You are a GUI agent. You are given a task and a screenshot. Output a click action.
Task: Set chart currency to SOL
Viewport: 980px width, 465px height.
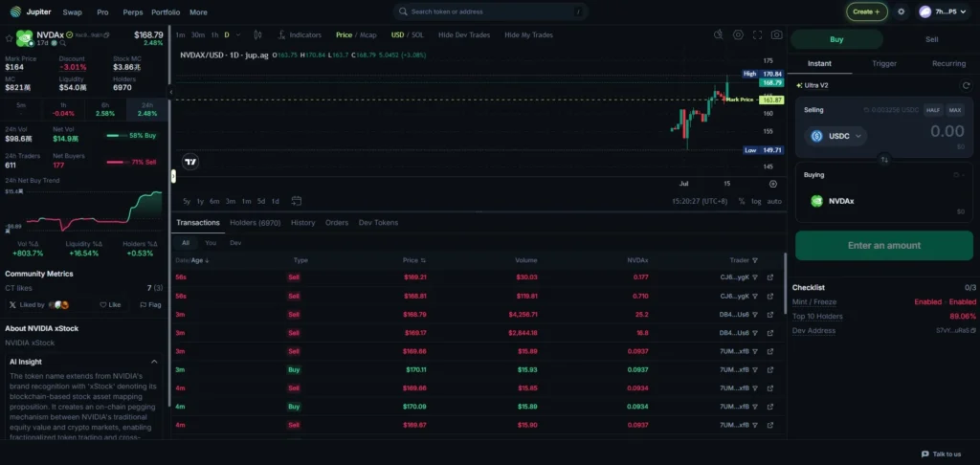click(417, 35)
